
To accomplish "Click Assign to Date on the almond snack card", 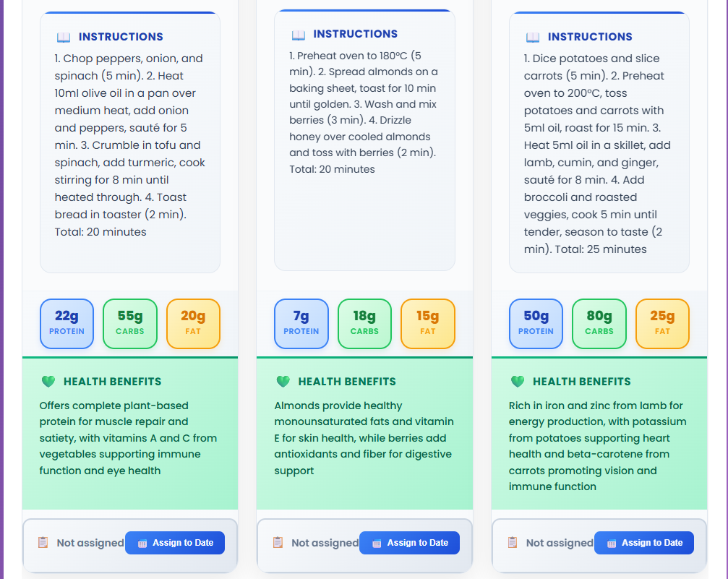I will (x=409, y=542).
